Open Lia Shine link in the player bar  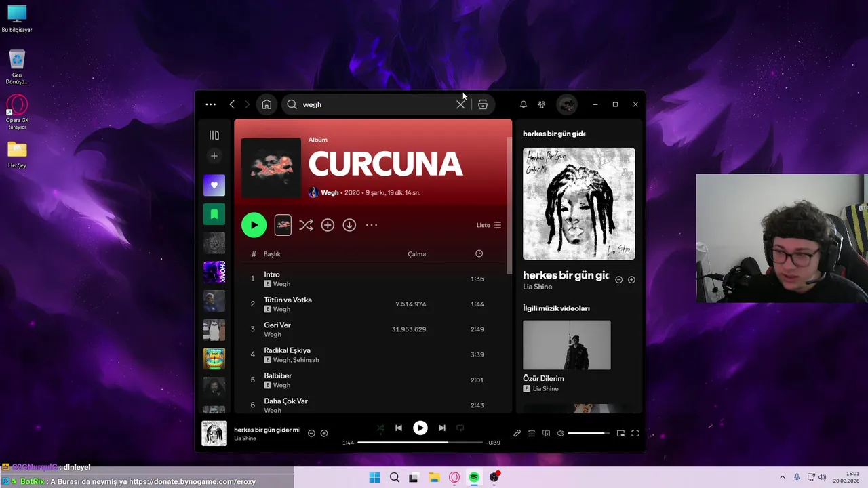[245, 439]
